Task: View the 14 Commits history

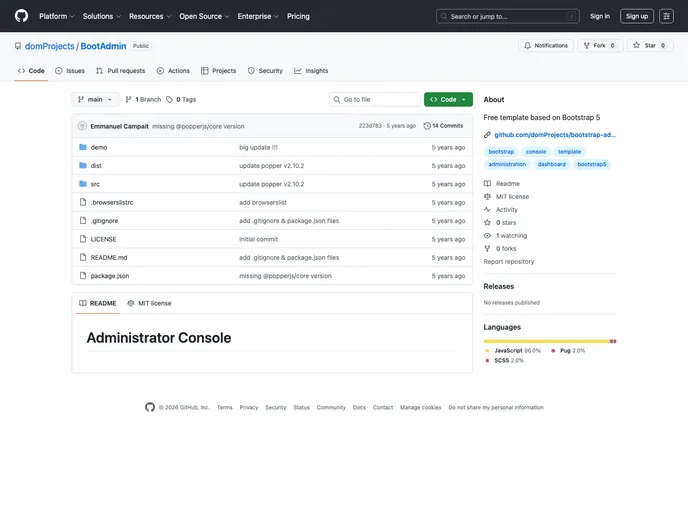Action: tap(443, 126)
